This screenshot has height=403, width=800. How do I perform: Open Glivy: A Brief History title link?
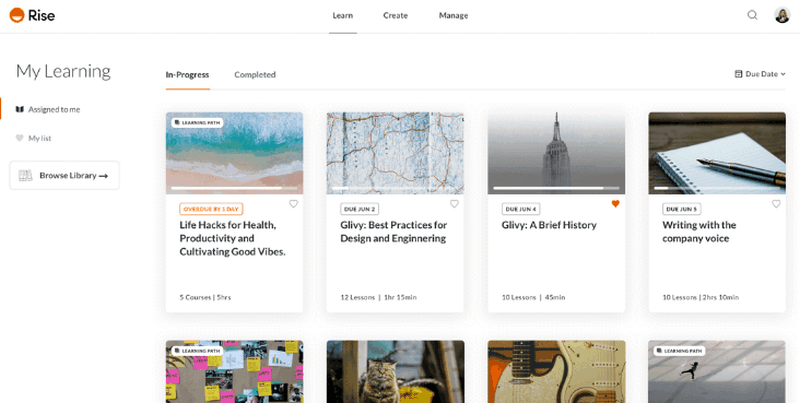(549, 225)
